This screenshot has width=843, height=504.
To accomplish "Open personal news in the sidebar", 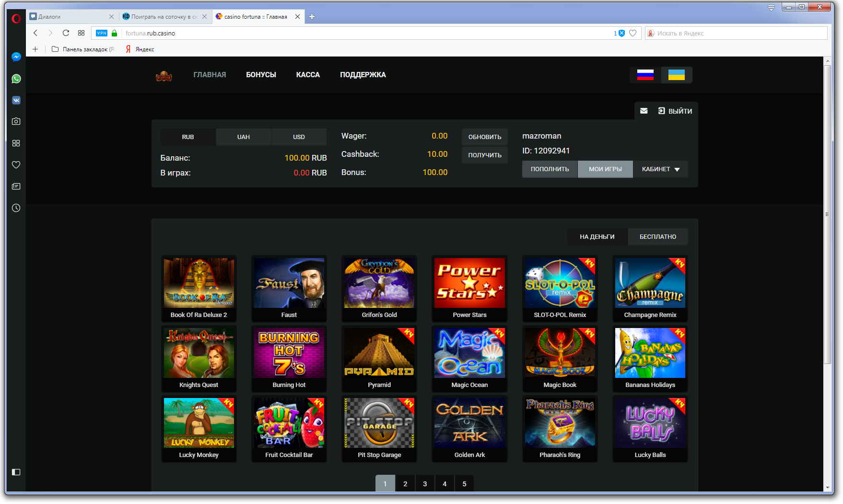I will pyautogui.click(x=16, y=186).
